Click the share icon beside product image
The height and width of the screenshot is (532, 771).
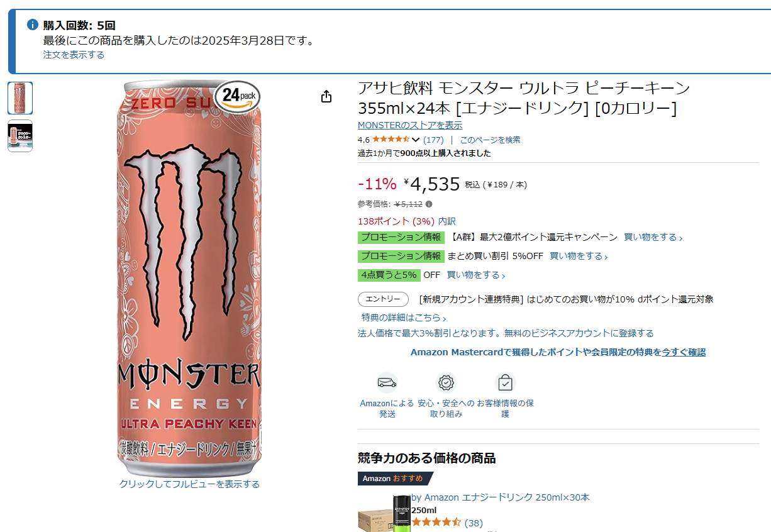[x=326, y=97]
